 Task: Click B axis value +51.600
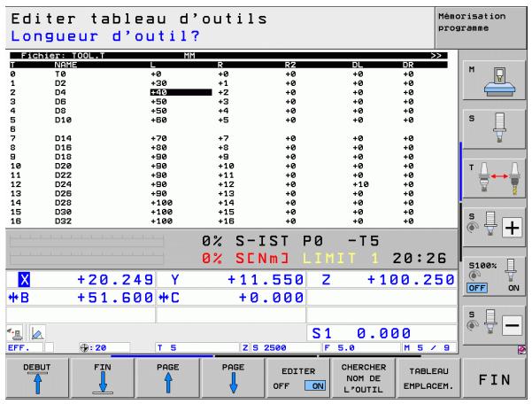[x=115, y=298]
